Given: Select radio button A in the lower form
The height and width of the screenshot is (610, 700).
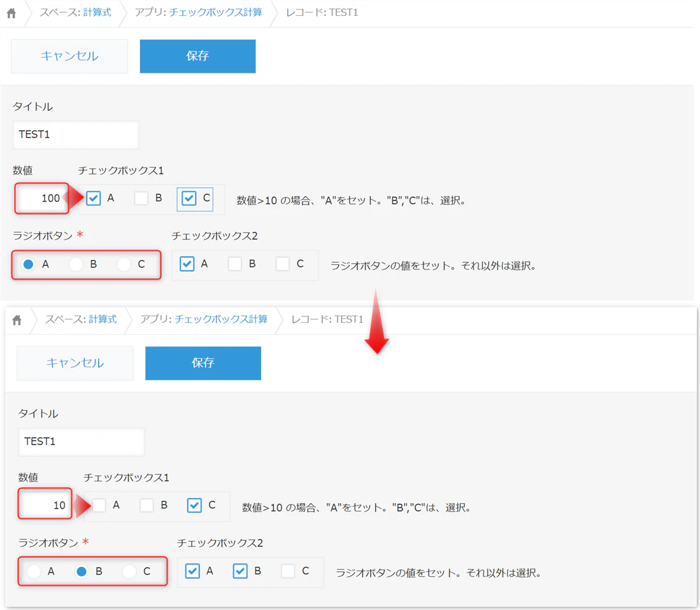Looking at the screenshot, I should pos(34,572).
